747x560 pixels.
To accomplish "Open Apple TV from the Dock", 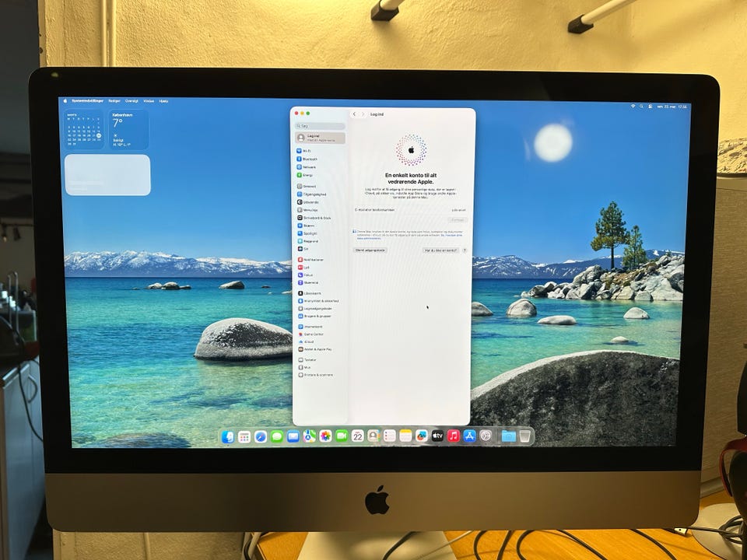I will pyautogui.click(x=437, y=436).
